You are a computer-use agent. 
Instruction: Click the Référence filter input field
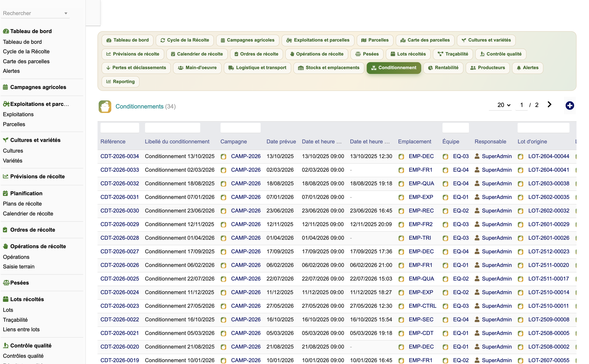(120, 128)
